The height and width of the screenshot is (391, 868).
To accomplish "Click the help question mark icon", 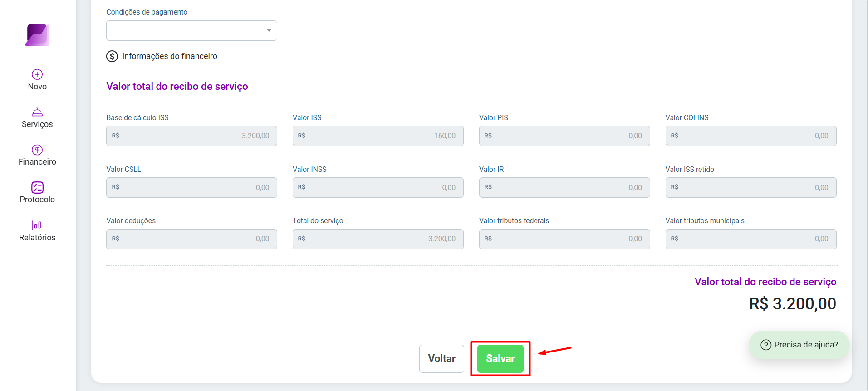I will pyautogui.click(x=766, y=345).
